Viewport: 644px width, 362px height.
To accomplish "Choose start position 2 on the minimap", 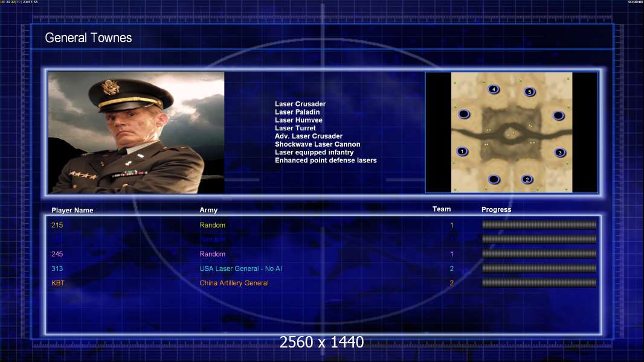I will (x=527, y=180).
